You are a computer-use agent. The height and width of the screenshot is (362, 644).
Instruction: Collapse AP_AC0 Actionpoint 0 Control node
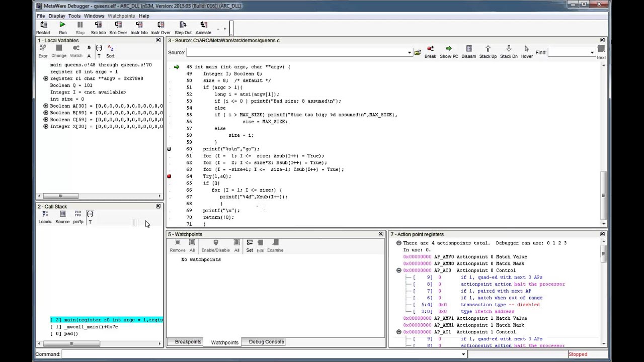coord(399,270)
